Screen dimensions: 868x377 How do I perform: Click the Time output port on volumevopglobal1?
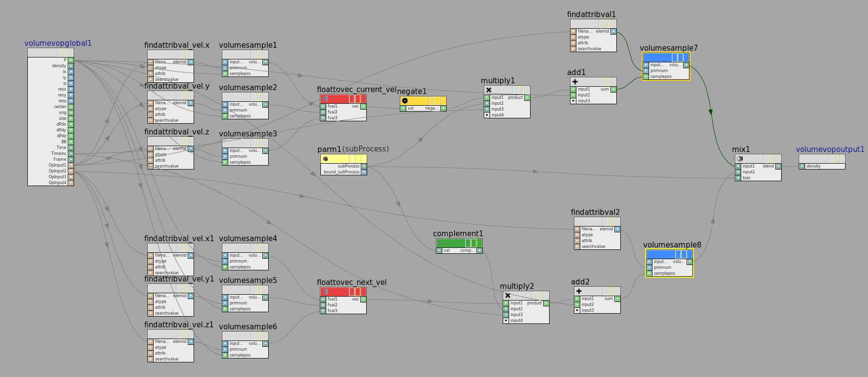click(71, 148)
